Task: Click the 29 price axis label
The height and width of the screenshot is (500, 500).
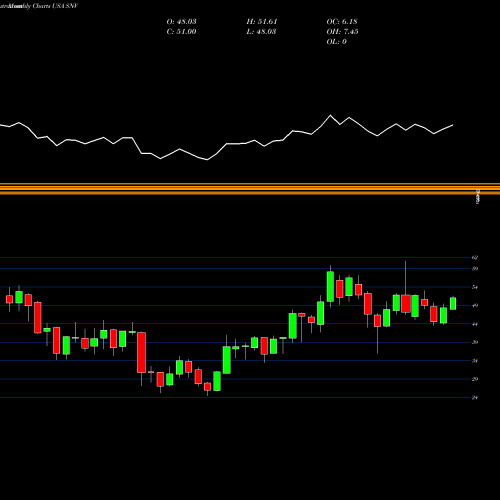Action: coord(475,379)
